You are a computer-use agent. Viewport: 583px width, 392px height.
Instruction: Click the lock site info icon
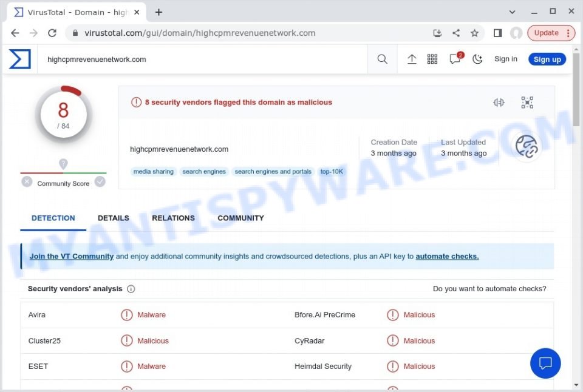75,33
